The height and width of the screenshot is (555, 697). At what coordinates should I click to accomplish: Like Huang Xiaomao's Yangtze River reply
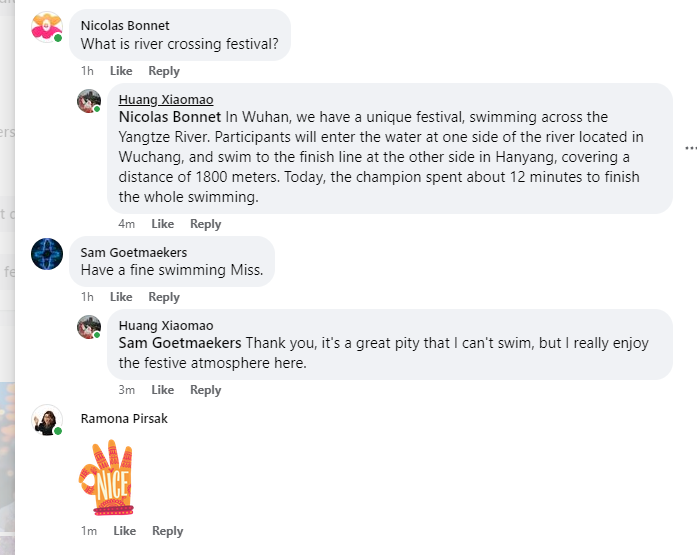[x=162, y=224]
